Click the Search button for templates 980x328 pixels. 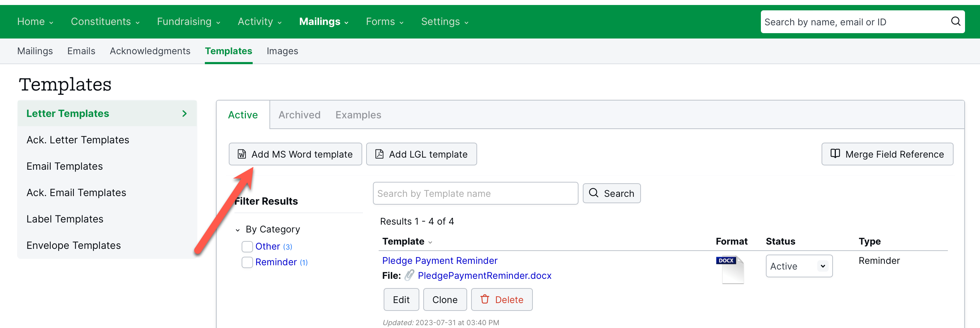[612, 193]
